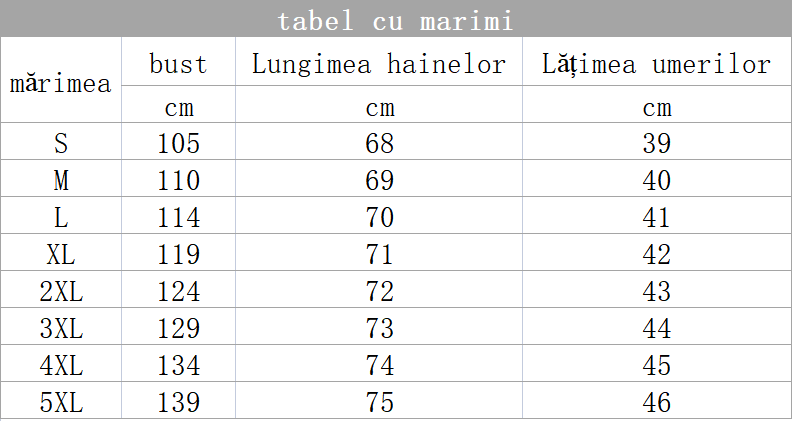Click the size M row label

pos(61,180)
